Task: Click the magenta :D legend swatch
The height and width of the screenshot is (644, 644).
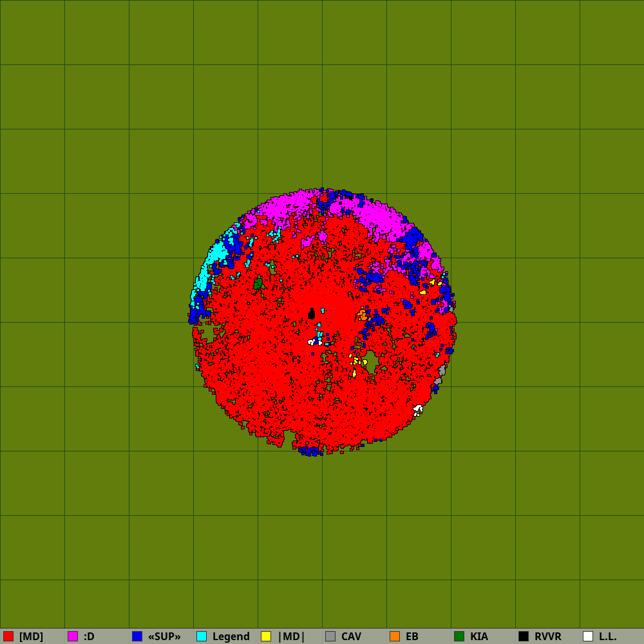Action: [73, 636]
